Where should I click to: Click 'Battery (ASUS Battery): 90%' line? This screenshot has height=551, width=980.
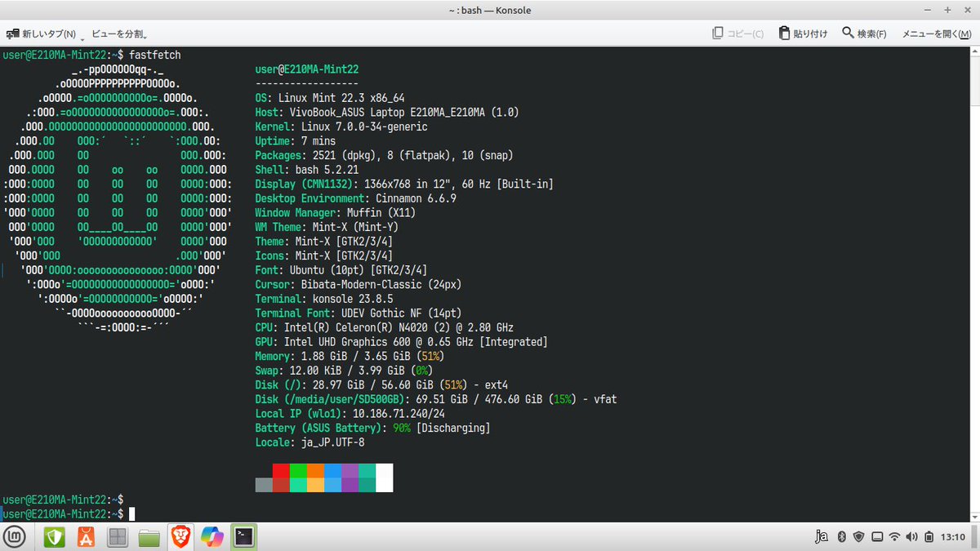pyautogui.click(x=373, y=429)
